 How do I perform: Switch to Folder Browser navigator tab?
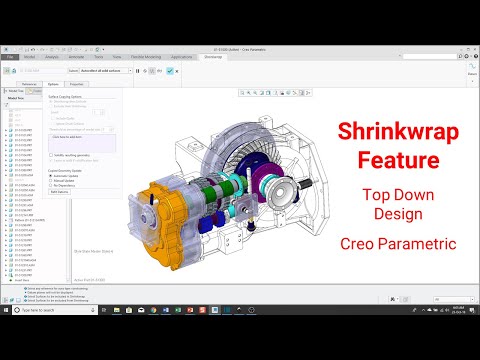pos(34,91)
